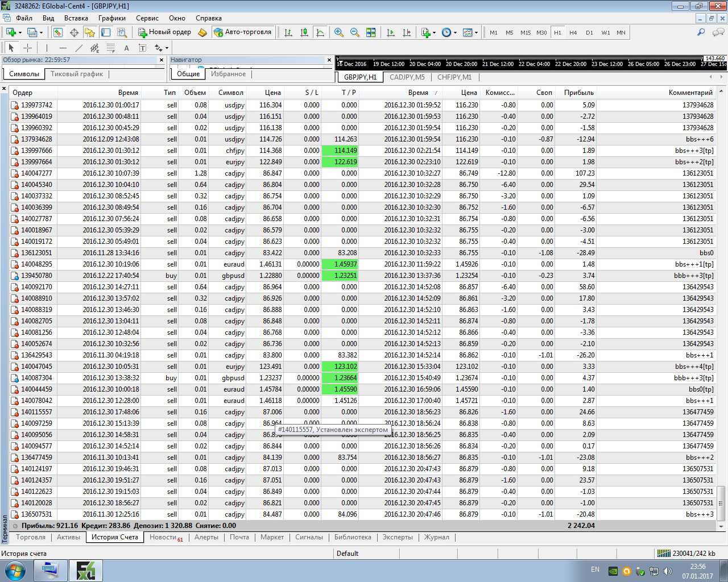Zoom in on the chart
The height and width of the screenshot is (582, 728).
[339, 32]
